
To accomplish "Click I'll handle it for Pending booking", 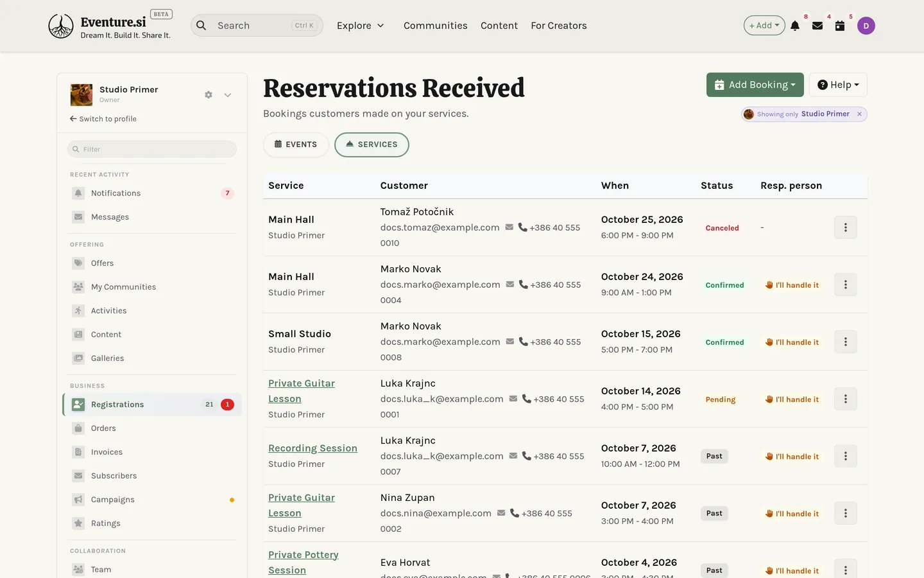I will tap(792, 399).
